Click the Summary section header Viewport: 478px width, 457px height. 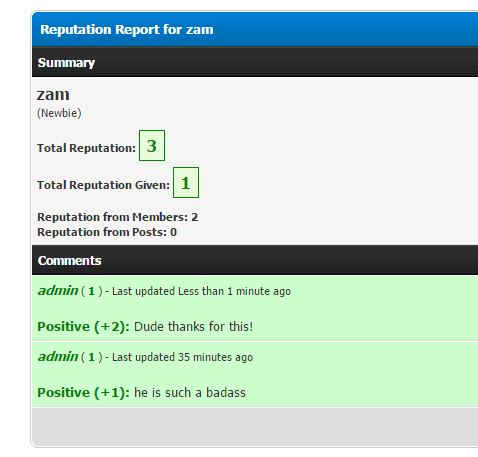point(255,62)
